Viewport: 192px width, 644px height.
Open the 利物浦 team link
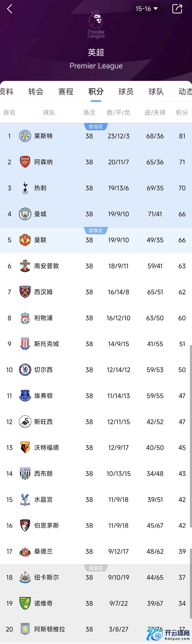43,318
